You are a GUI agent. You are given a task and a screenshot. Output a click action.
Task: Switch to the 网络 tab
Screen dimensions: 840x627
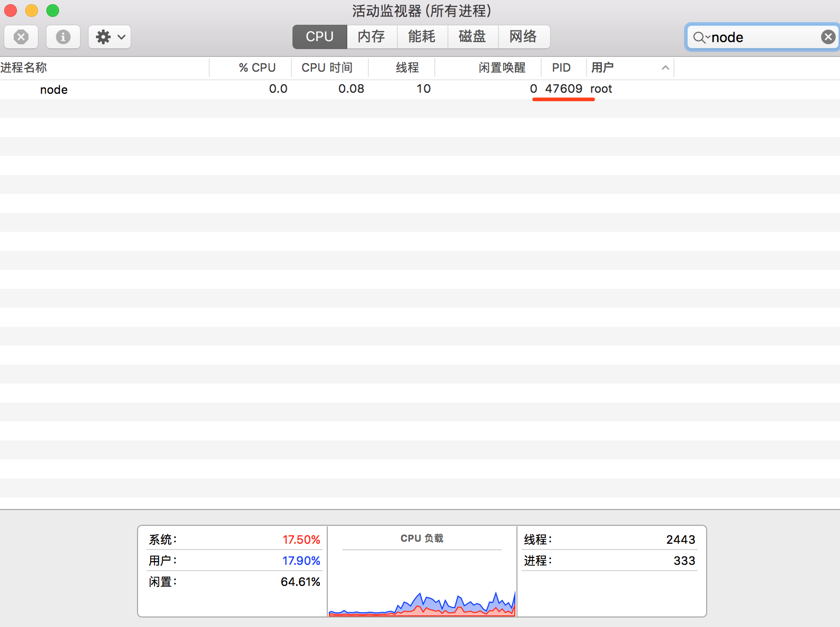coord(523,37)
